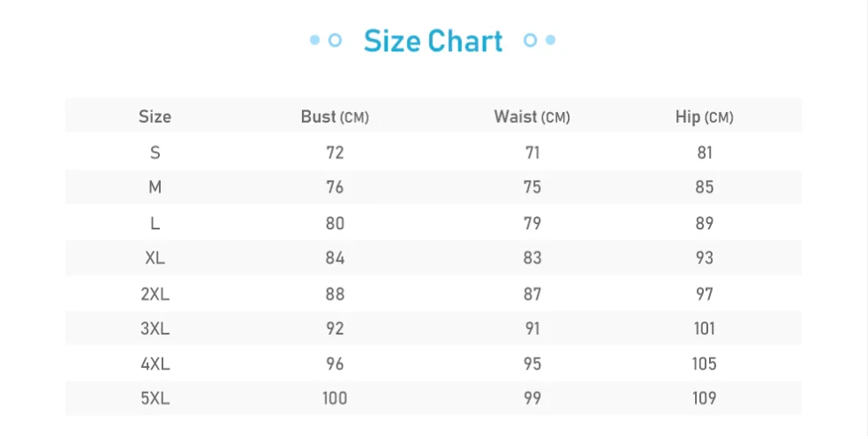
Task: Click the hollow circle left of title
Action: [335, 40]
